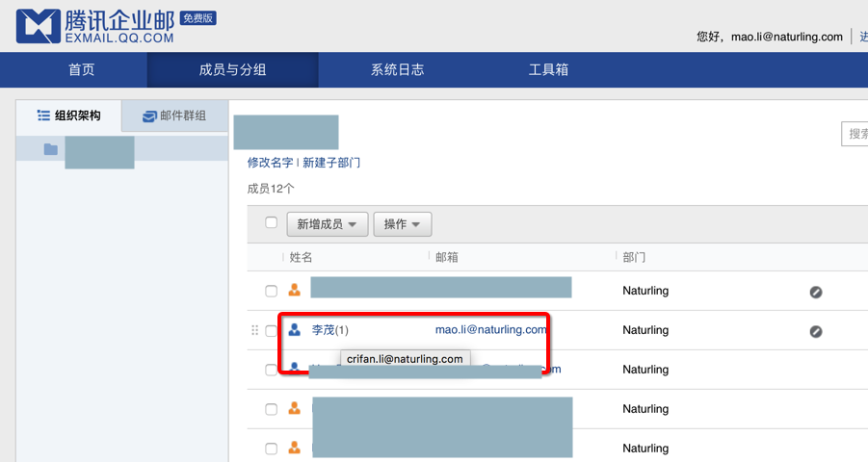Check the fifth member row checkbox
Viewport: 868px width, 462px height.
pos(272,449)
